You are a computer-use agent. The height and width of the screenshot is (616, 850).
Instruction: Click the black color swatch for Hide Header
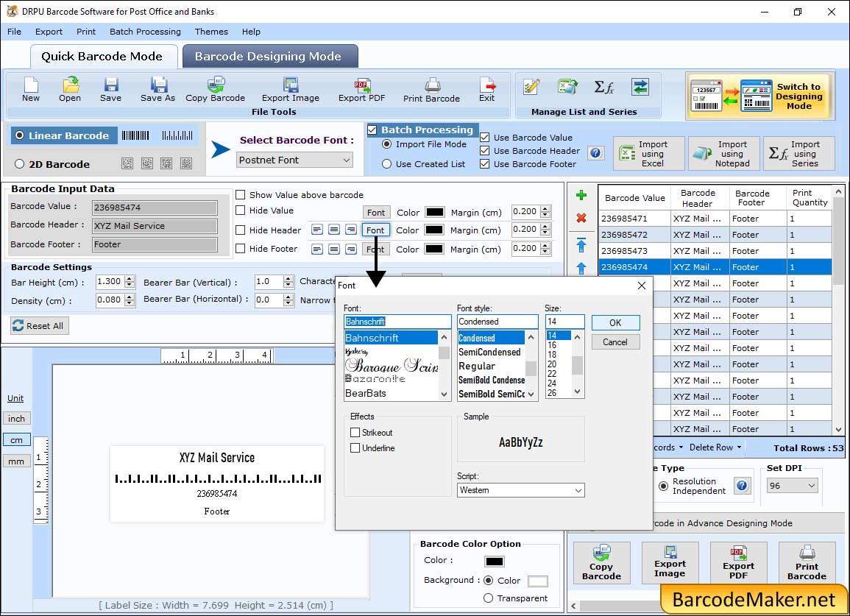pyautogui.click(x=433, y=230)
